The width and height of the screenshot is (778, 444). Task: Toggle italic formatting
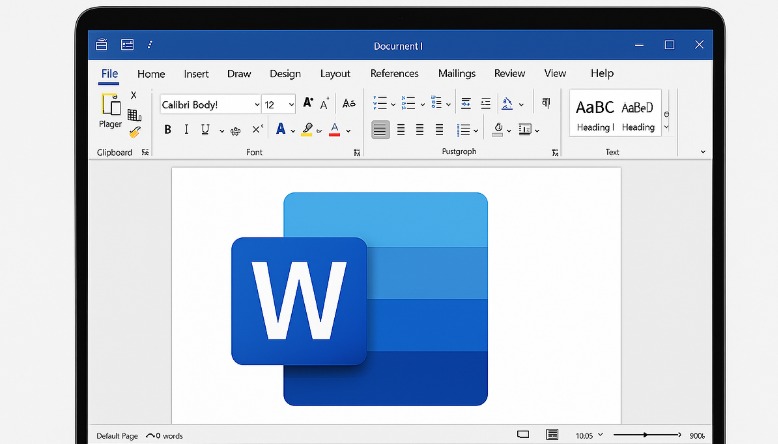pyautogui.click(x=186, y=129)
